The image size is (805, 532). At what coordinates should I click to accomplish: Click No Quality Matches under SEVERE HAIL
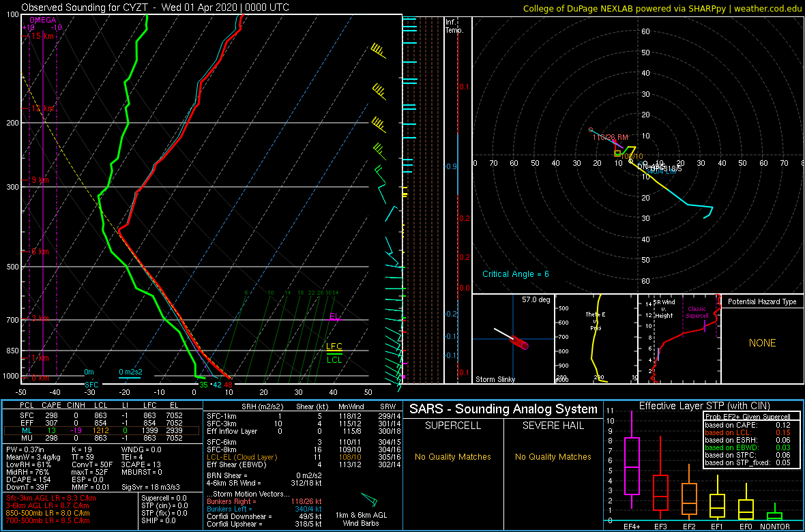point(553,456)
